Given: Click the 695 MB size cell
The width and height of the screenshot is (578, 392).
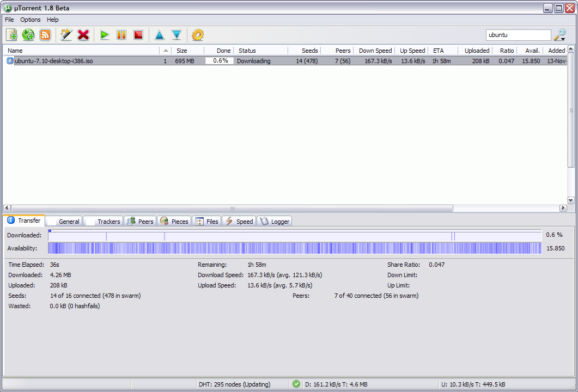Looking at the screenshot, I should tap(185, 61).
